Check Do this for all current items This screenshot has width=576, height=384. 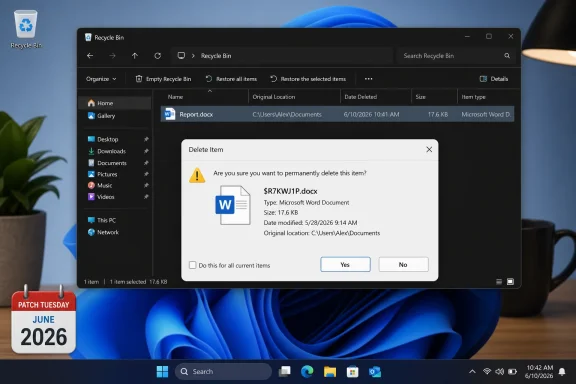point(192,265)
